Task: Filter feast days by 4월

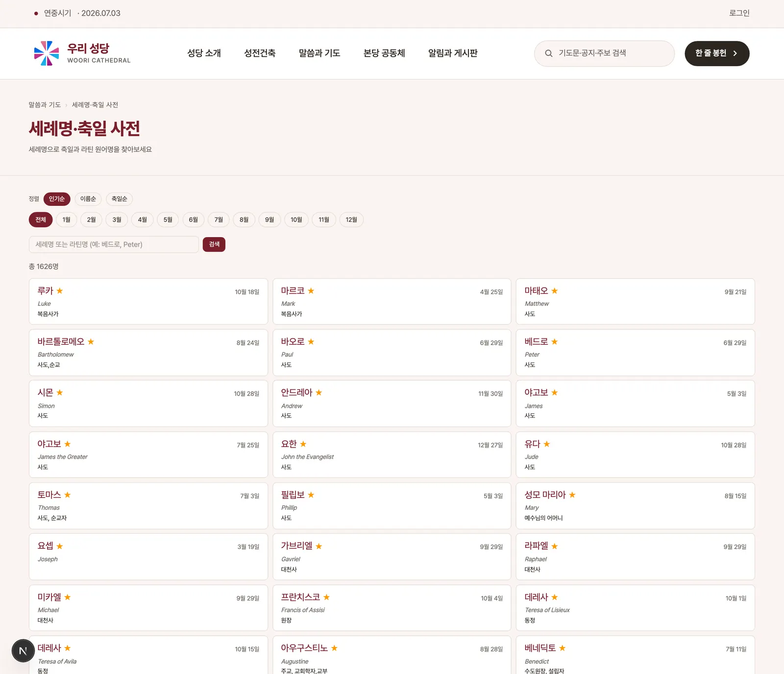Action: coord(143,220)
